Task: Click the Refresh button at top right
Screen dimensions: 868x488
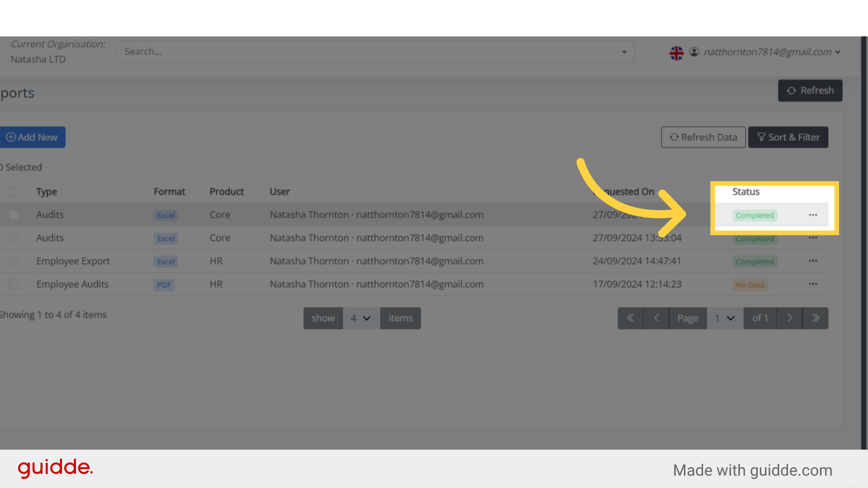Action: [810, 90]
